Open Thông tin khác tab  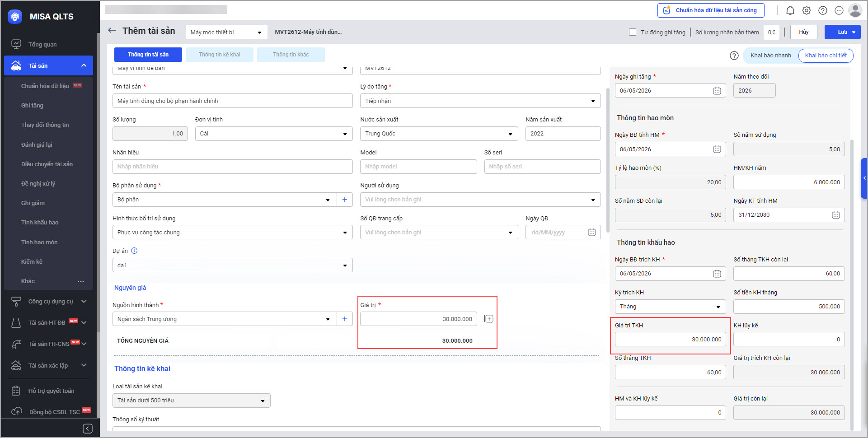click(291, 55)
